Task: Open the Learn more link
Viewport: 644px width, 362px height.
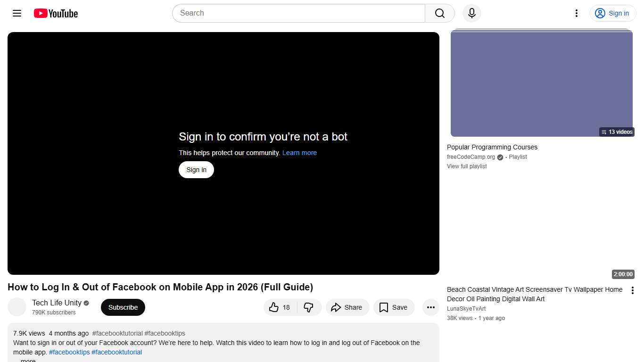Action: click(299, 153)
